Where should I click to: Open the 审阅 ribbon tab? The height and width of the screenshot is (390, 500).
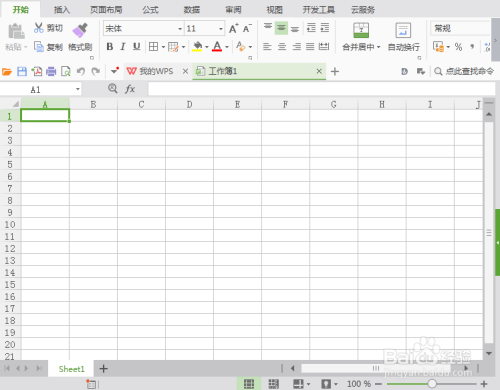233,10
